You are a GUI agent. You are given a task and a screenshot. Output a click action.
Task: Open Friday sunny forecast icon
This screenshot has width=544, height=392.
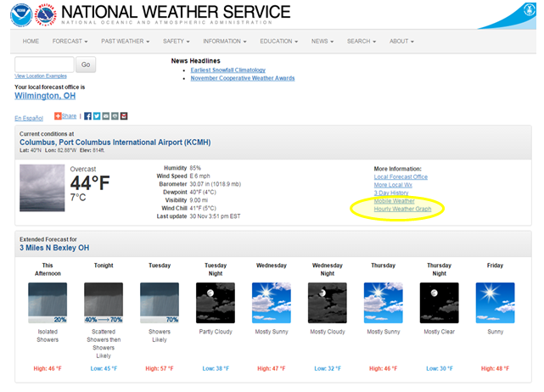click(x=495, y=303)
